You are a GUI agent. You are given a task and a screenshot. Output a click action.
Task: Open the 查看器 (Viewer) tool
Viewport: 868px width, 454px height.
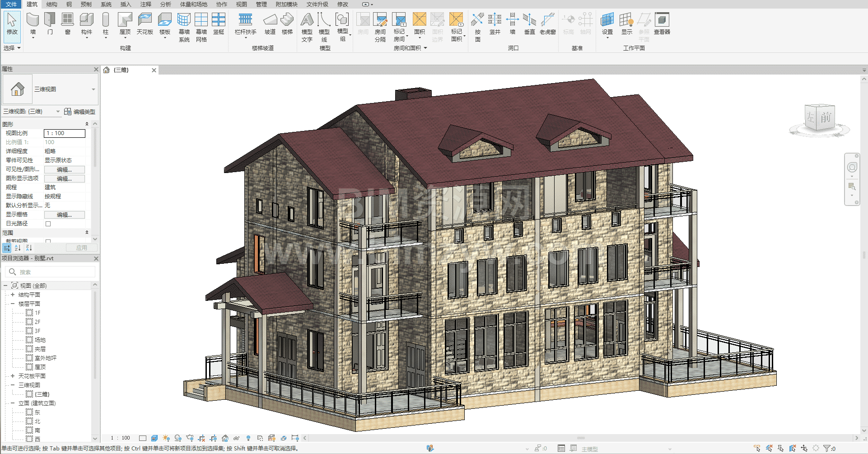662,20
